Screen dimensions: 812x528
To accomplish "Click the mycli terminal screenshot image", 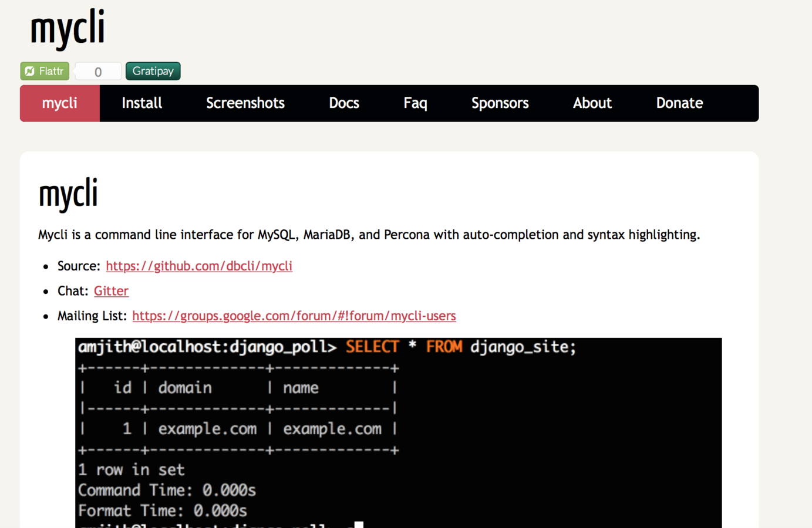I will (x=399, y=433).
